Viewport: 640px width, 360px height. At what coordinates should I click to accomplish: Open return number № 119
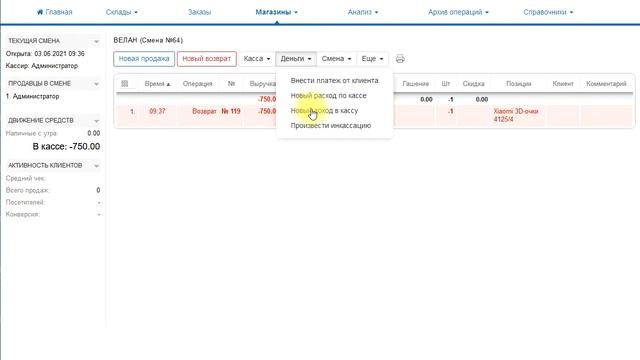231,111
